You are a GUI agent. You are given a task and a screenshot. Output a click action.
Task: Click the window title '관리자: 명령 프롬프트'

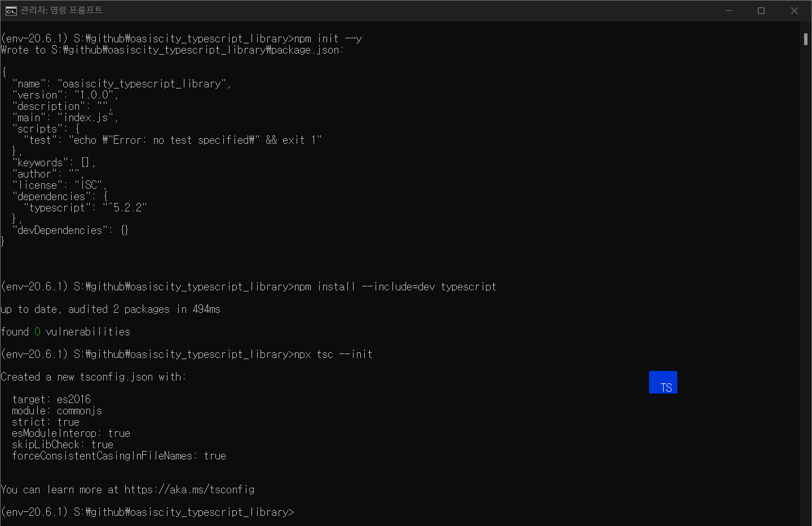click(x=61, y=10)
